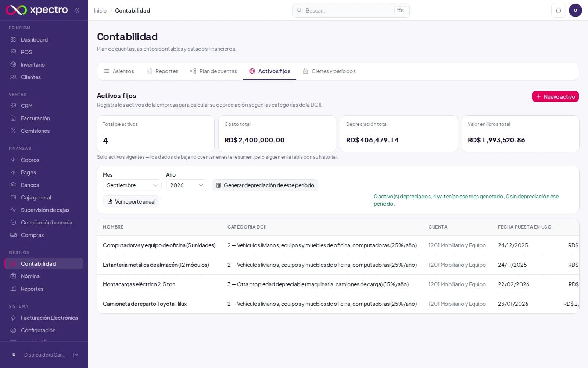Select the Computadoras y equipo de oficina row
The width and height of the screenshot is (588, 368).
(x=338, y=245)
